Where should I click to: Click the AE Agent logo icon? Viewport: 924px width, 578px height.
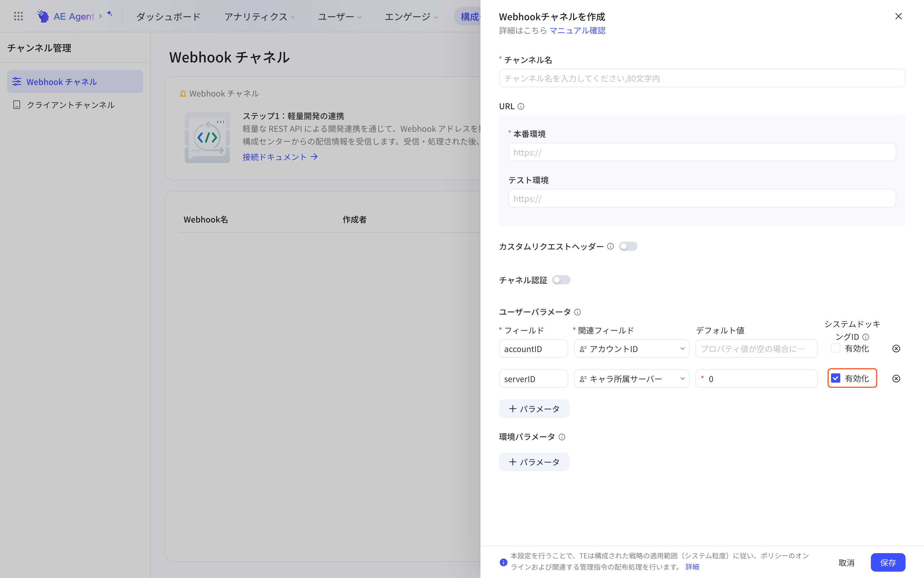point(43,16)
